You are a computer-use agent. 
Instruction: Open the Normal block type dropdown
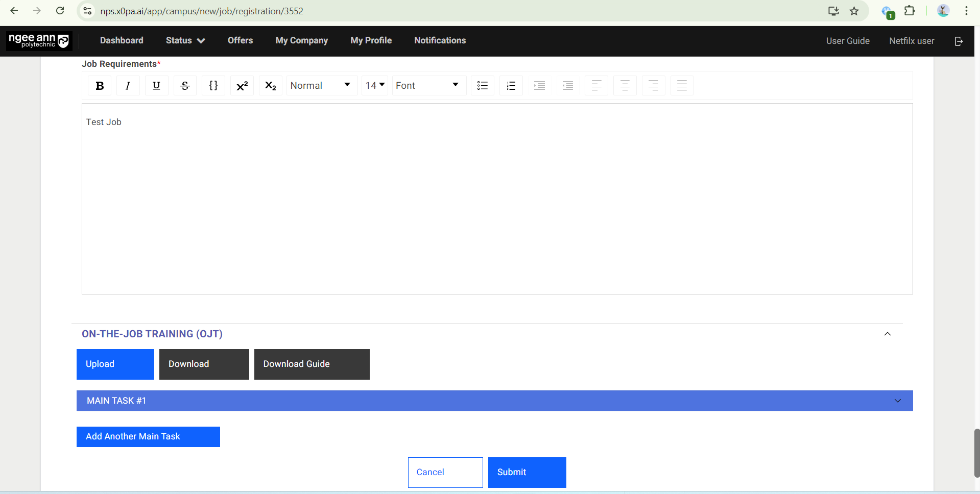pos(321,86)
